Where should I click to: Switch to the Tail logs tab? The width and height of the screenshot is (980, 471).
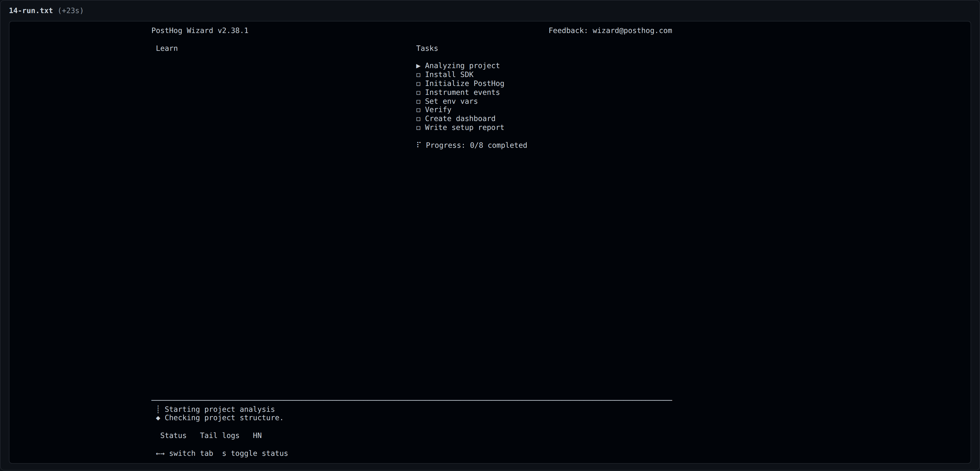(x=220, y=436)
